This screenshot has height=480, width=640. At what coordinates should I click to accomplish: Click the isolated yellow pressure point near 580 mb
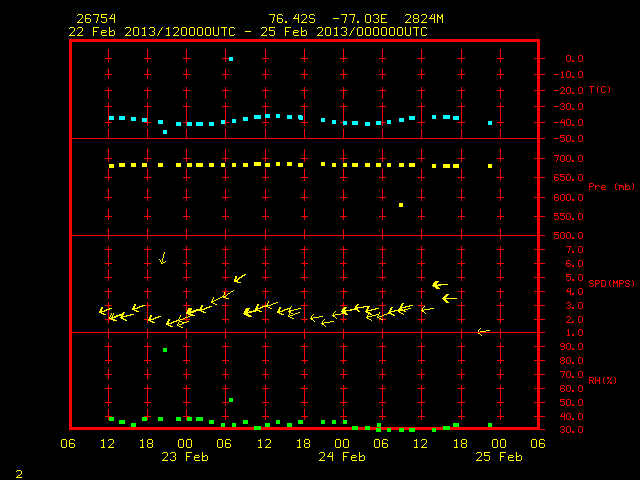[401, 205]
